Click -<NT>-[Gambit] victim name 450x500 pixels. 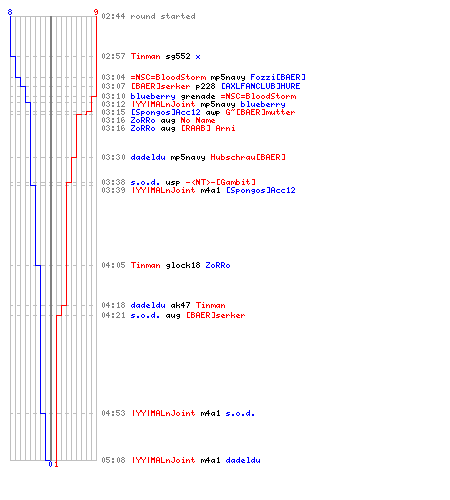point(221,182)
